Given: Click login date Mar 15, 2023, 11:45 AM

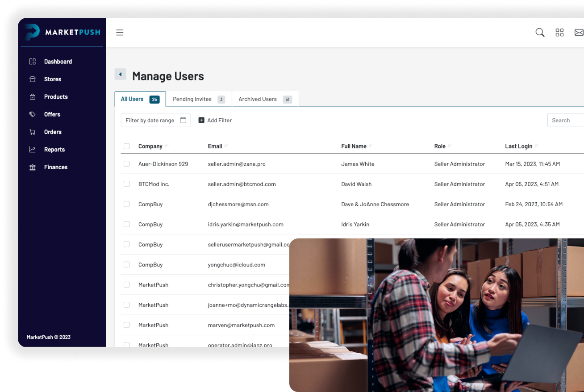Looking at the screenshot, I should 532,164.
